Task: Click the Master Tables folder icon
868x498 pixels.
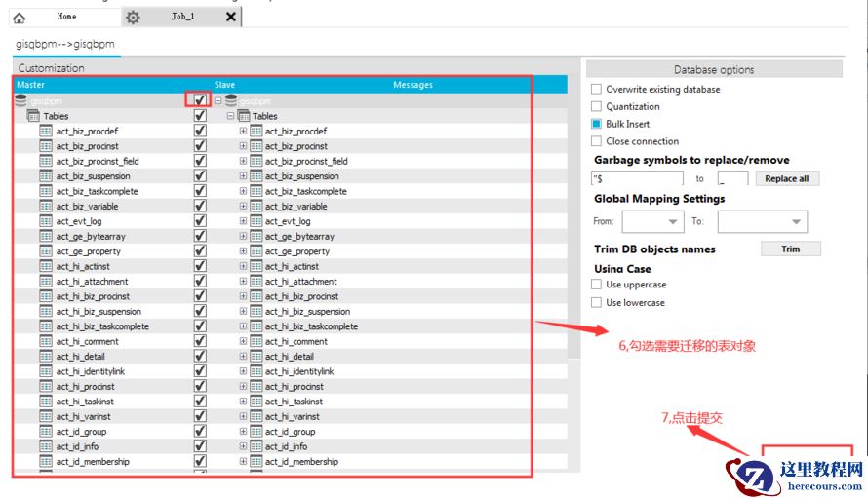Action: tap(33, 116)
